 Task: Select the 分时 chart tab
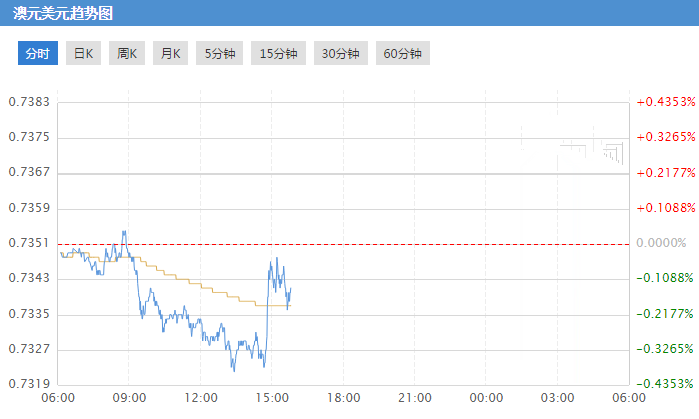(x=37, y=54)
